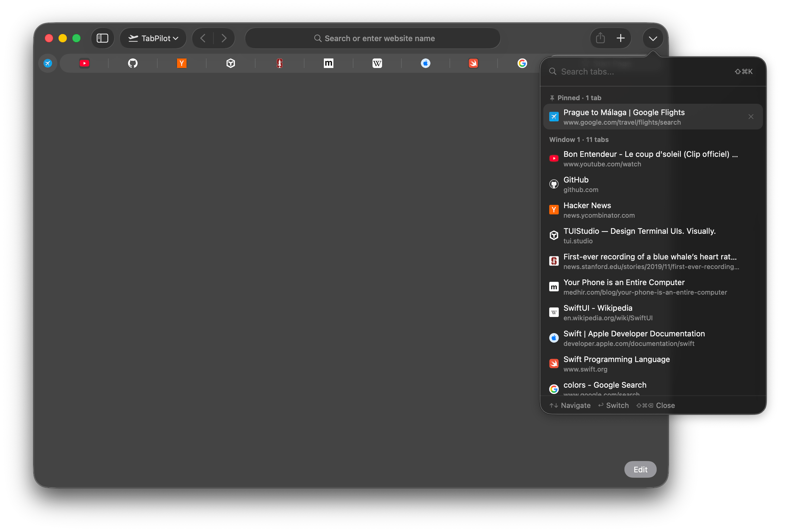
Task: Select the GitHub row in tab list
Action: tap(652, 184)
